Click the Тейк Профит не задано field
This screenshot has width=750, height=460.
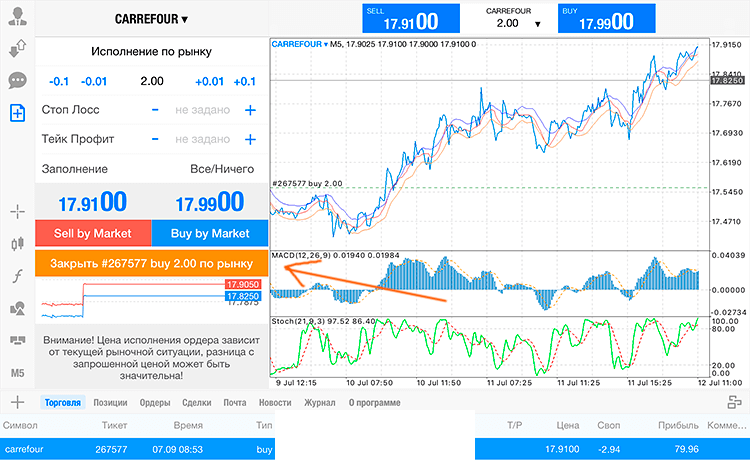202,139
